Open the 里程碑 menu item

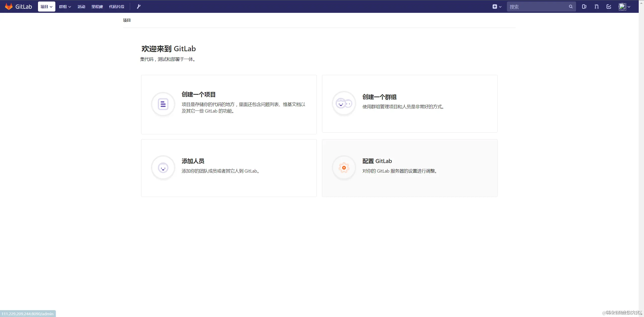[97, 7]
